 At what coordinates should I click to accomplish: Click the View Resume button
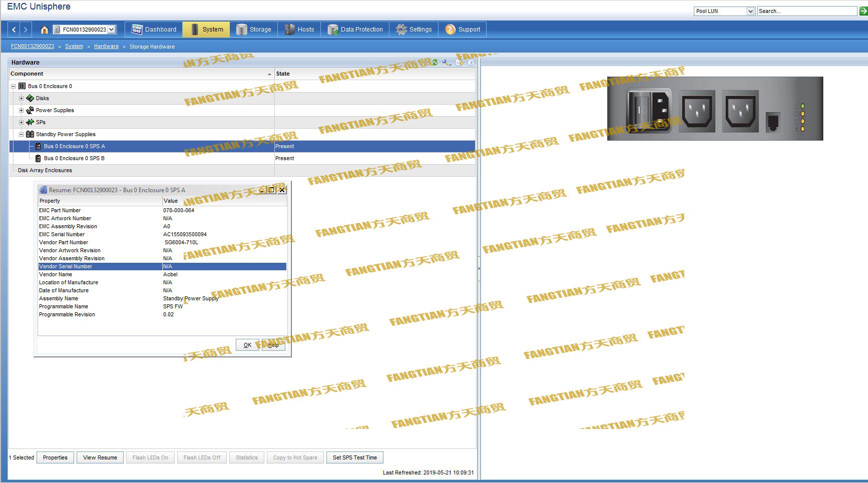100,457
